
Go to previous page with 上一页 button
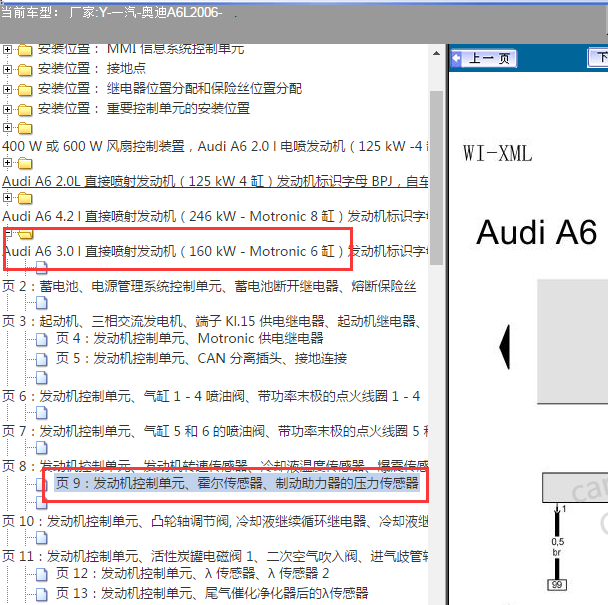pos(484,59)
